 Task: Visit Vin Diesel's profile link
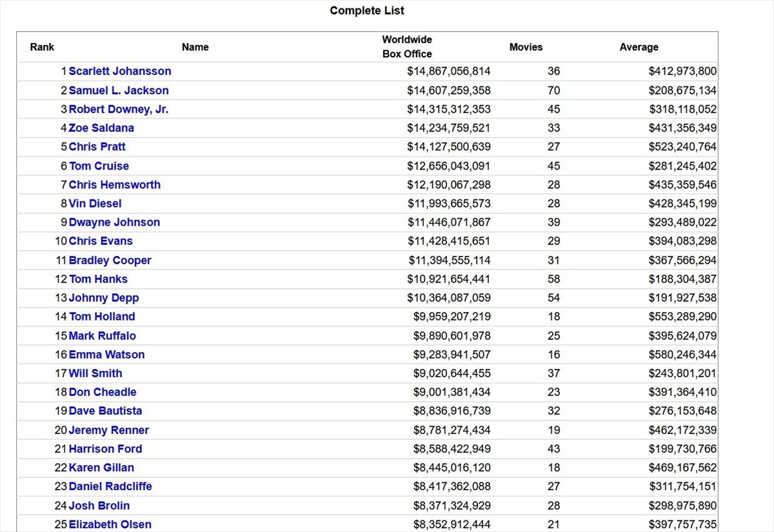95,203
